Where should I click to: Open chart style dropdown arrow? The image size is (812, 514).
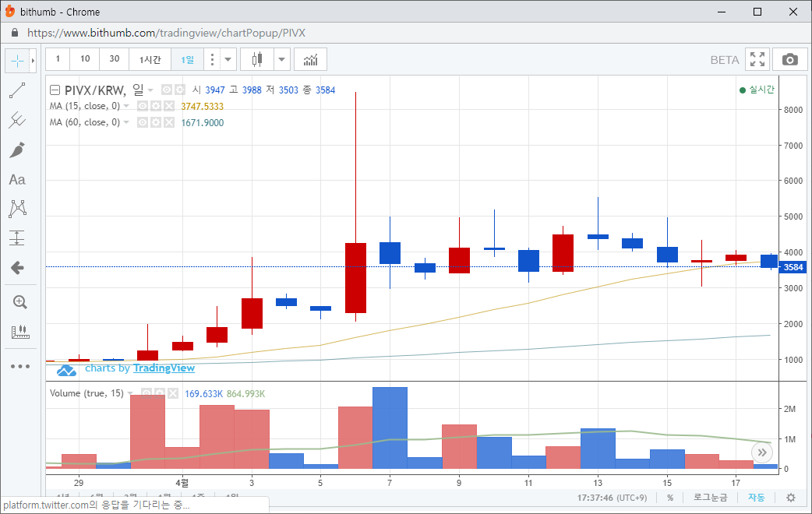click(x=282, y=59)
